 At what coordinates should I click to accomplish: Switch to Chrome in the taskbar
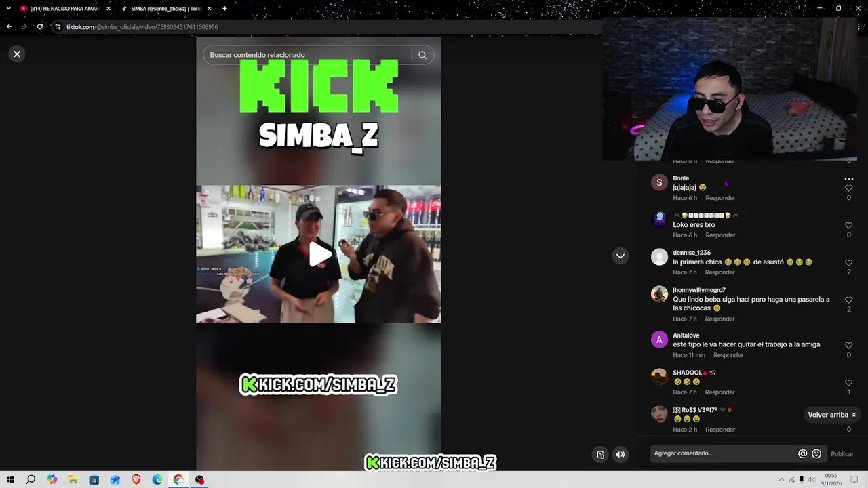coord(178,480)
